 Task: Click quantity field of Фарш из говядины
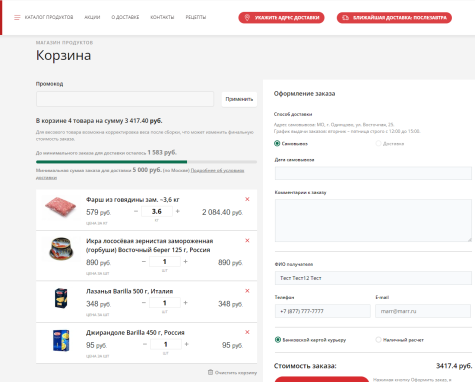[x=157, y=212]
